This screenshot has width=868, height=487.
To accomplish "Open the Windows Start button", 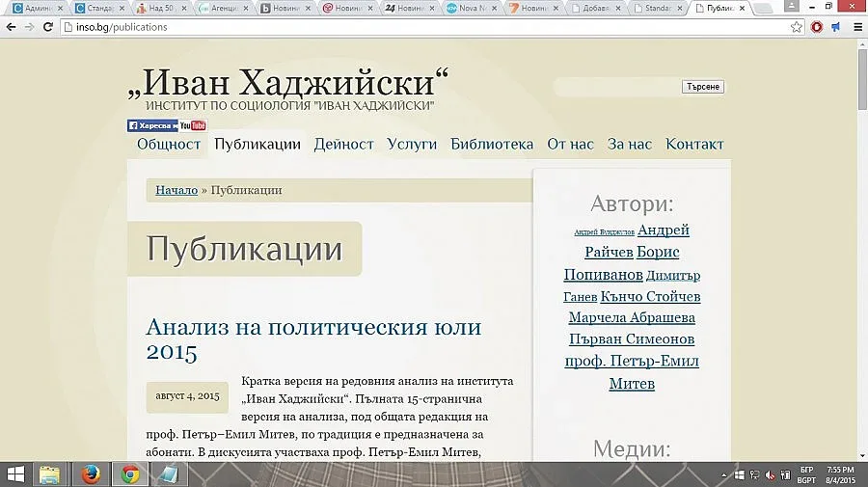I will [15, 473].
